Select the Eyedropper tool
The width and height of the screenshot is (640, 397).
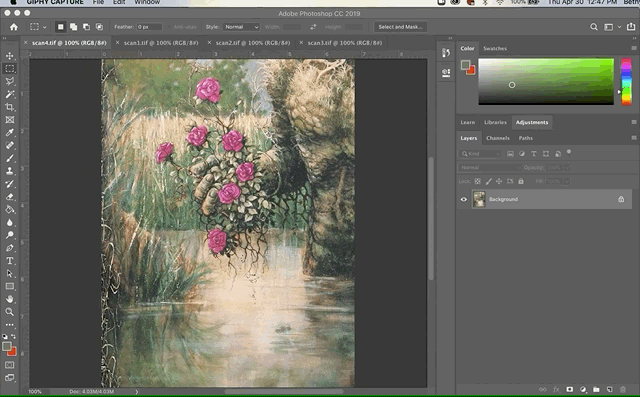point(9,133)
